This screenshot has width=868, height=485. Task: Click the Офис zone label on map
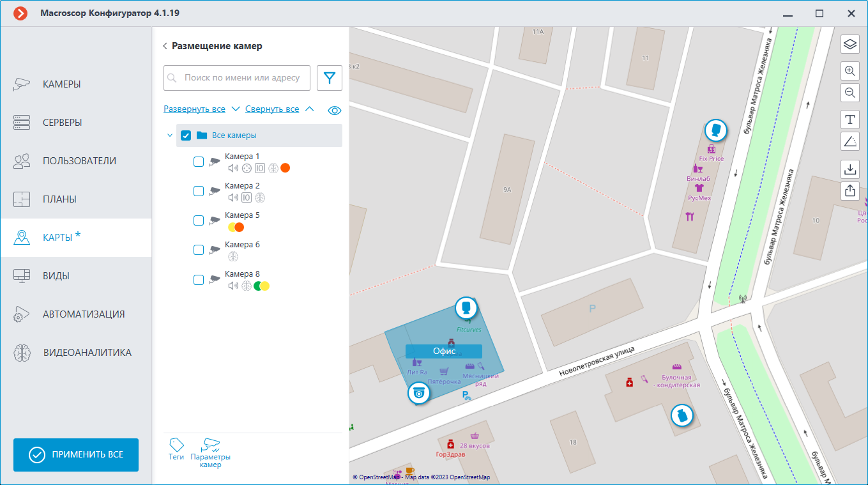pos(444,351)
